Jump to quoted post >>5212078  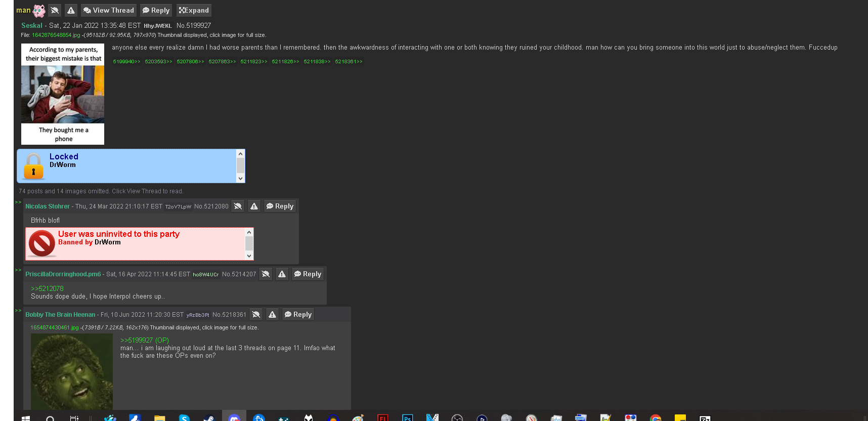[47, 288]
